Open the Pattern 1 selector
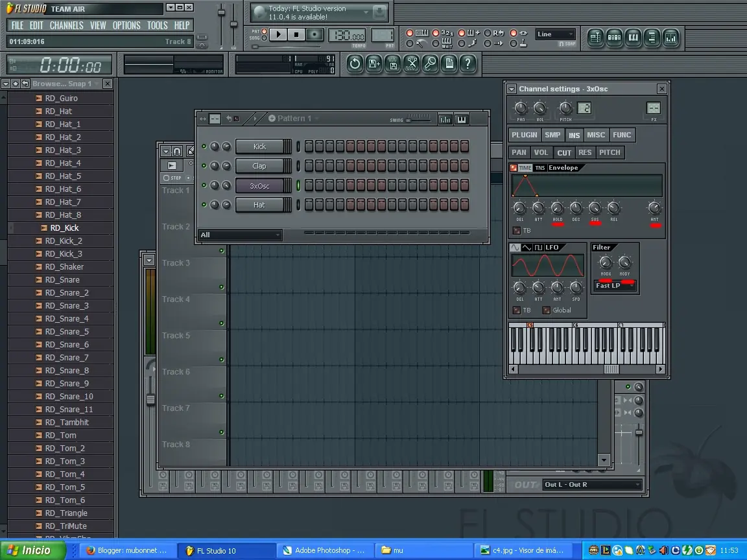Screen dimensions: 747x560 point(294,119)
